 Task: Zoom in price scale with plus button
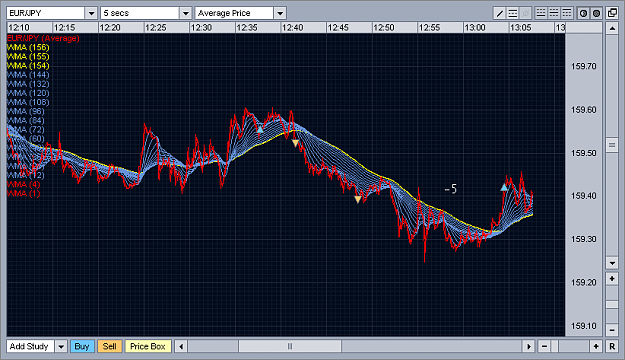[x=612, y=278]
